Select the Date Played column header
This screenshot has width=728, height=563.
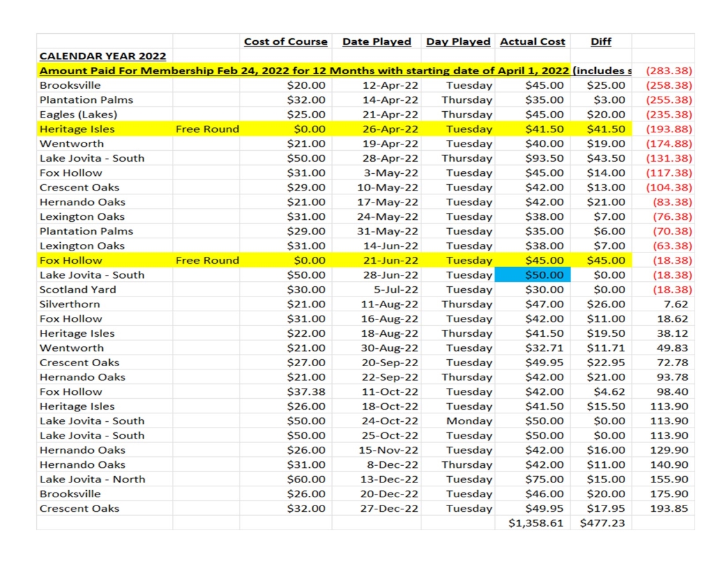click(x=377, y=42)
